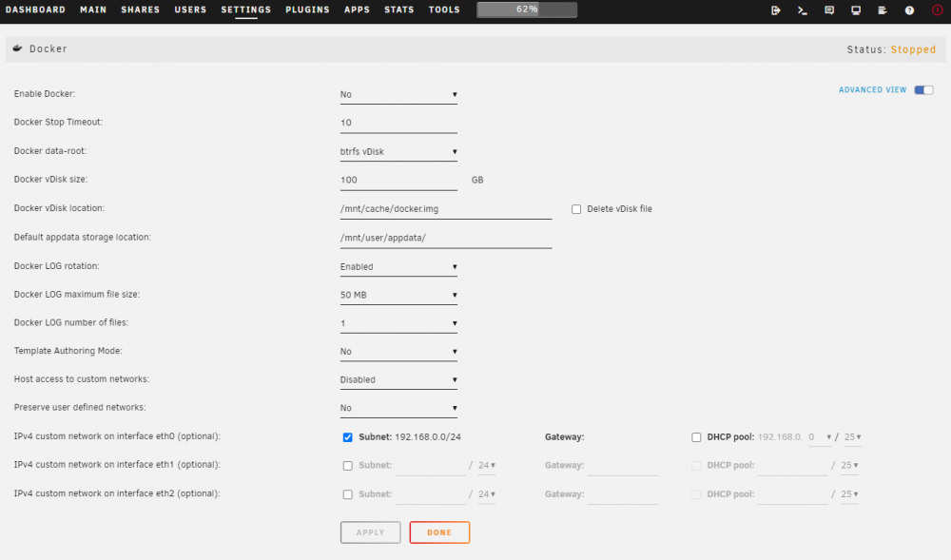Open Preserve user defined networks dropdown
Viewport: 951px width, 560px height.
398,408
